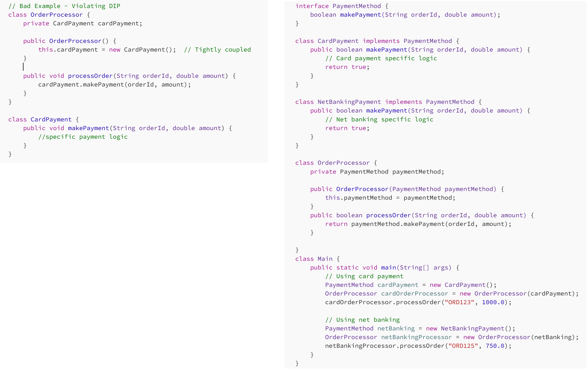Click "boolean makePayment" declaration inside the interface
Viewport: 588px width, 384px height.
tap(405, 15)
